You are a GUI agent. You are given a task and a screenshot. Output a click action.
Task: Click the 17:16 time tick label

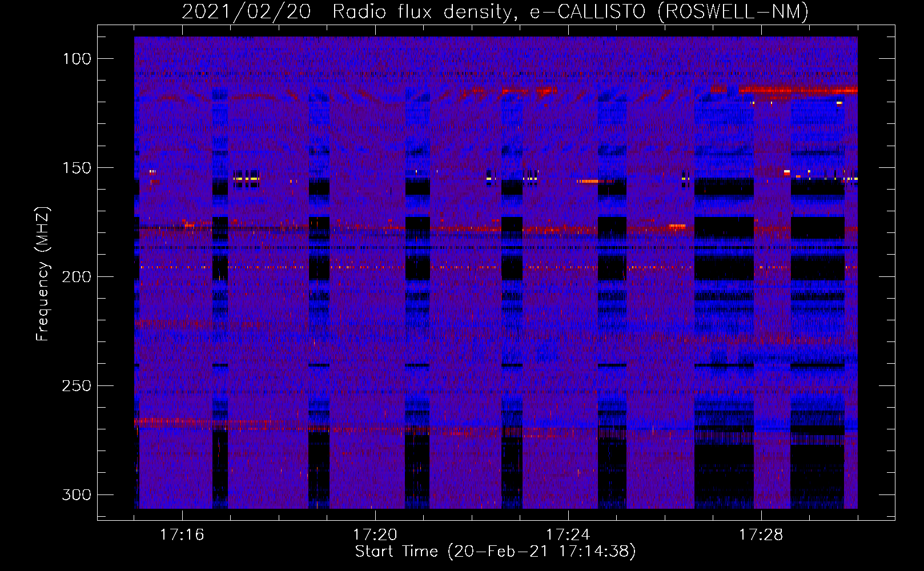pos(182,535)
